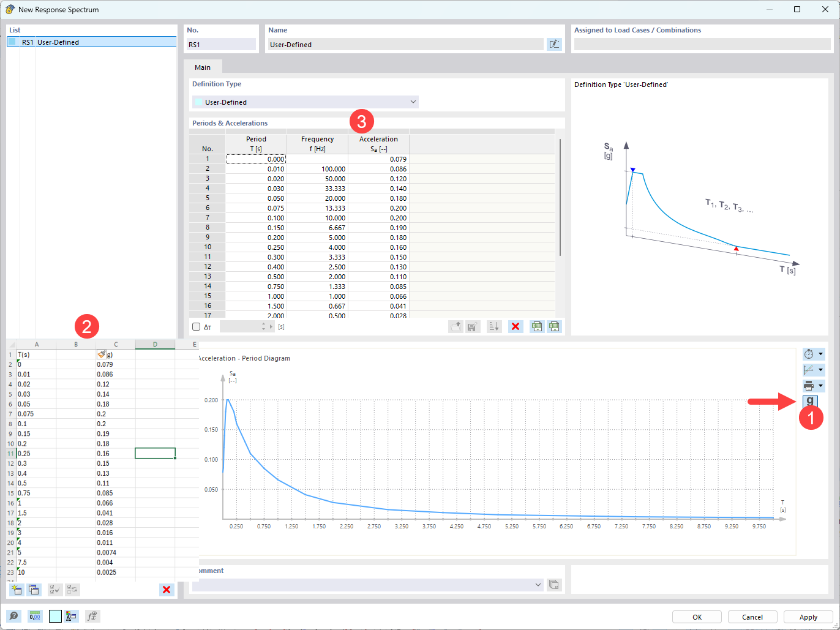Open the Definition Type dropdown

(413, 102)
